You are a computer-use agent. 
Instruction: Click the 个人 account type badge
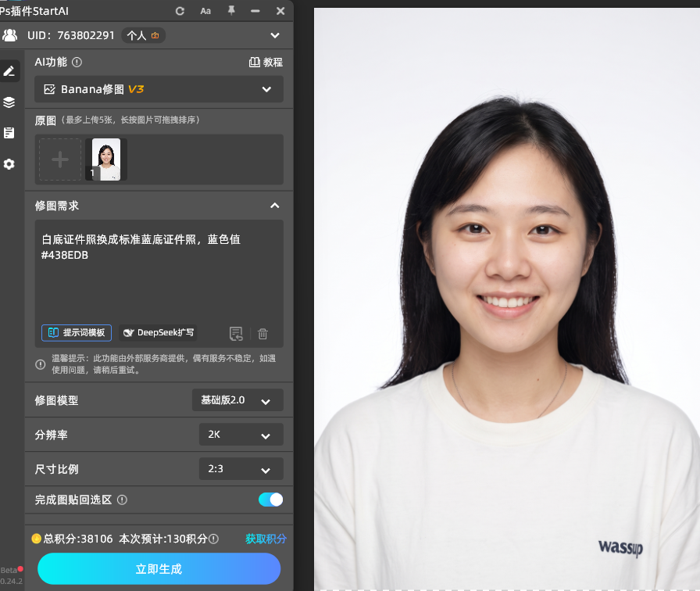143,35
